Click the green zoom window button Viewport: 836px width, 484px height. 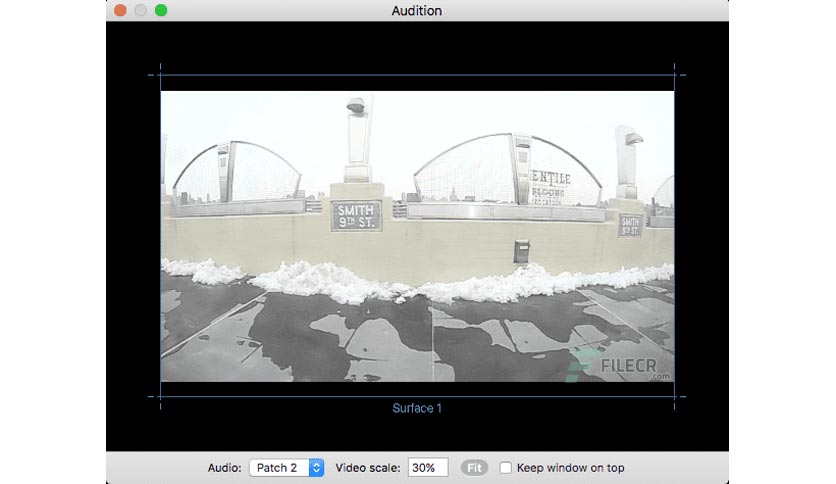click(161, 10)
